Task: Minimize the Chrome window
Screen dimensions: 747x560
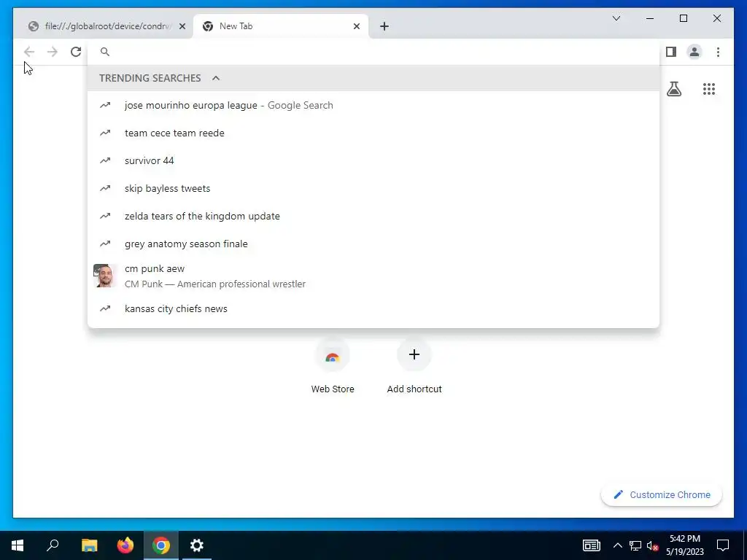Action: point(650,18)
